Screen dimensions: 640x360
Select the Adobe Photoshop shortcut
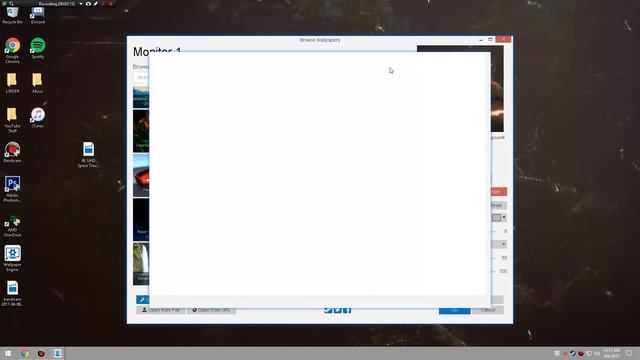tap(12, 189)
